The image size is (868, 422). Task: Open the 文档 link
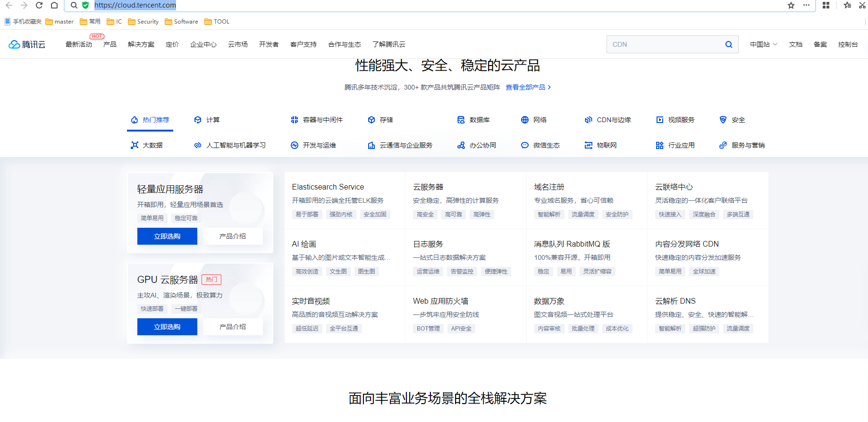click(796, 44)
